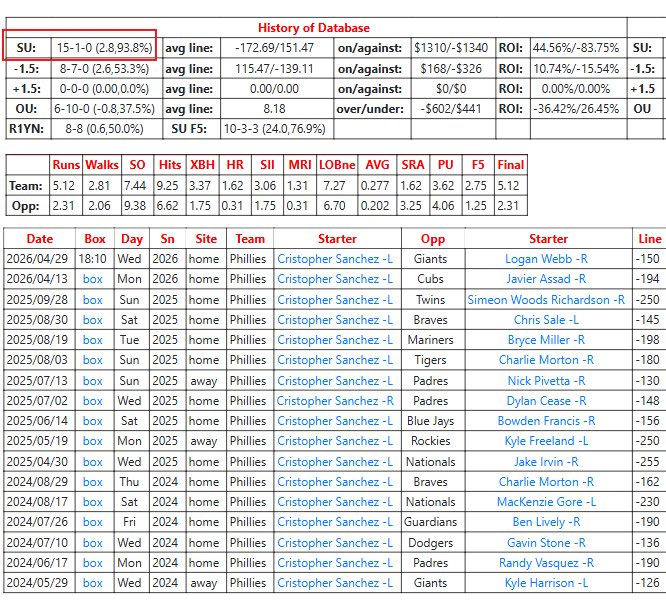Select the 18:10 time in 2026/04/29 row
Viewport: 666px width, 601px height.
(93, 259)
